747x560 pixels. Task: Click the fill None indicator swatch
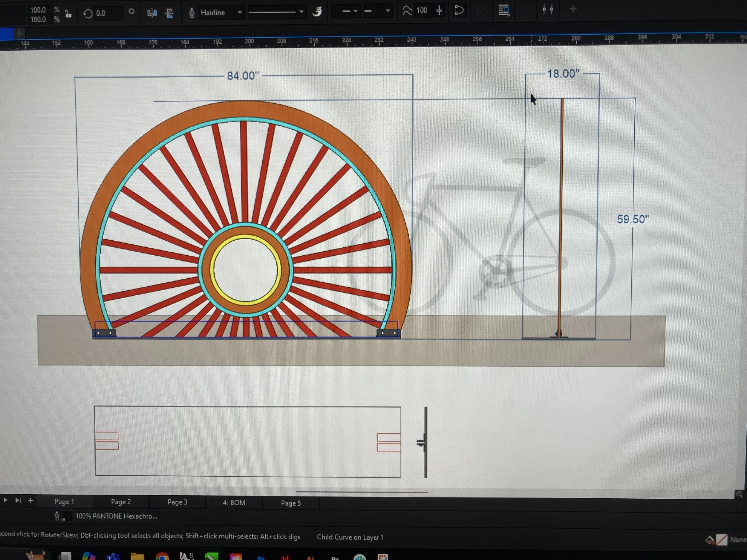(x=721, y=539)
